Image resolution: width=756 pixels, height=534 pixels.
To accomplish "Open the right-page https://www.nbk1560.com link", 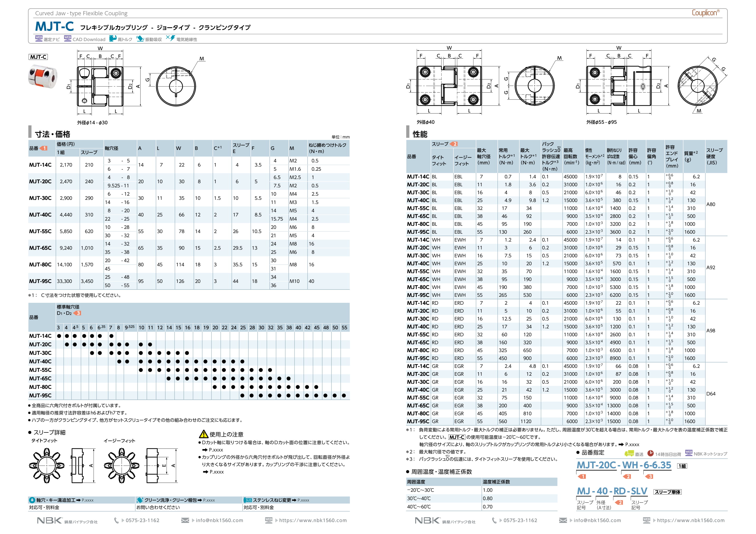I will 691,520.
